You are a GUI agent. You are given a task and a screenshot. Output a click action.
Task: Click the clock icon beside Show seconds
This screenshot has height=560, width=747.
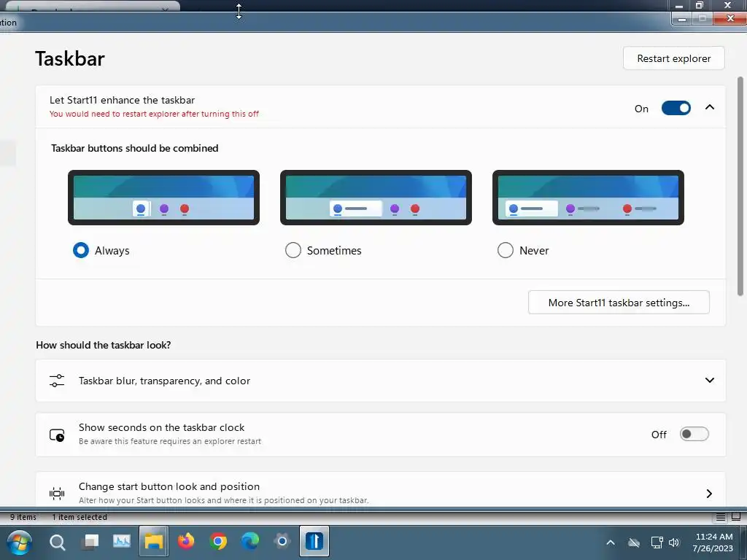click(x=57, y=435)
